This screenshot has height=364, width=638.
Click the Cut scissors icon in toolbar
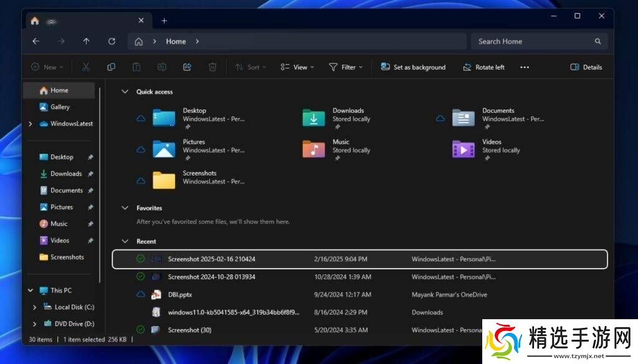click(x=86, y=67)
